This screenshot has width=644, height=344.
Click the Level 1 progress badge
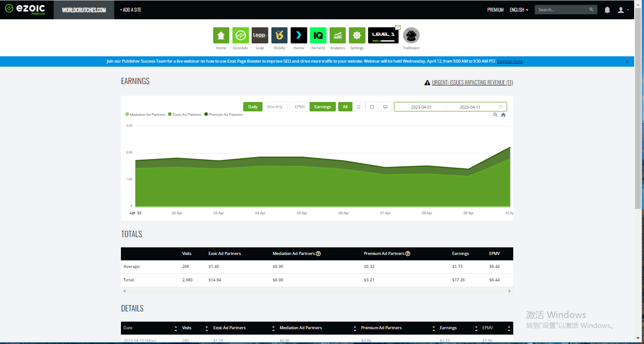383,35
